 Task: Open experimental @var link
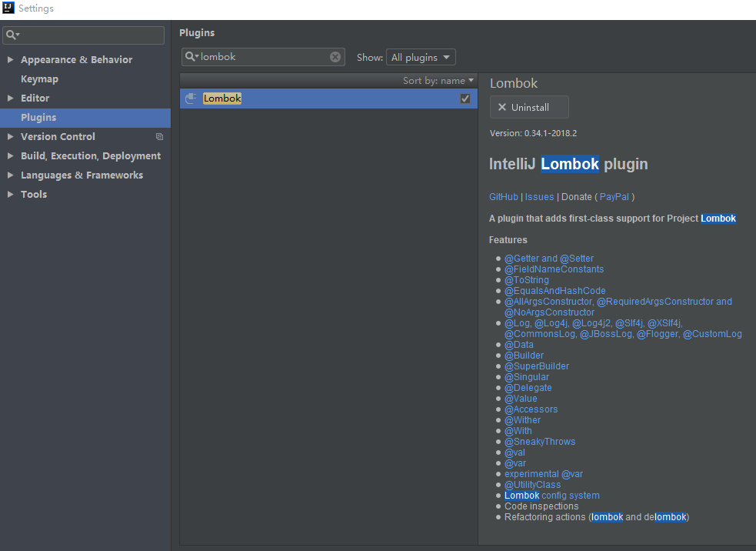pyautogui.click(x=544, y=474)
